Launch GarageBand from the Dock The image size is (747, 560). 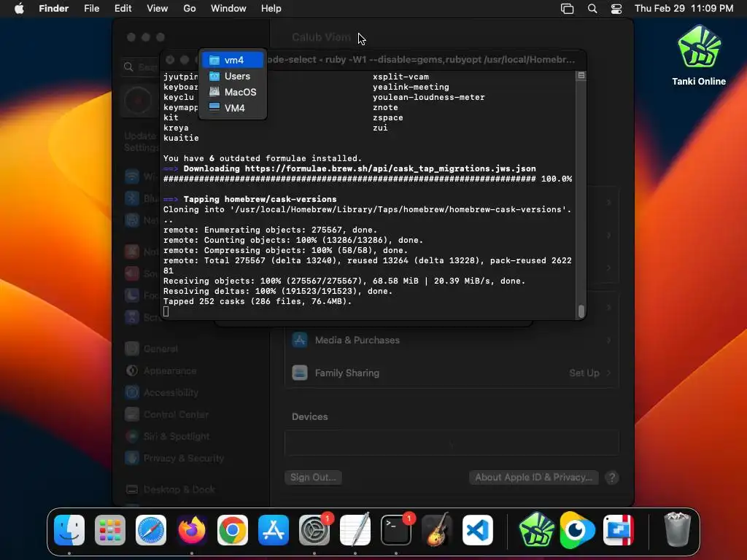click(x=437, y=530)
